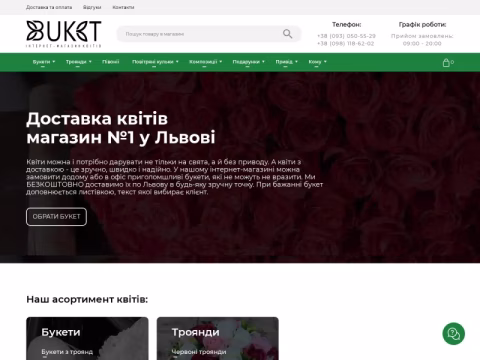
Task: Expand the Повітряні кульки dropdown
Action: click(155, 62)
